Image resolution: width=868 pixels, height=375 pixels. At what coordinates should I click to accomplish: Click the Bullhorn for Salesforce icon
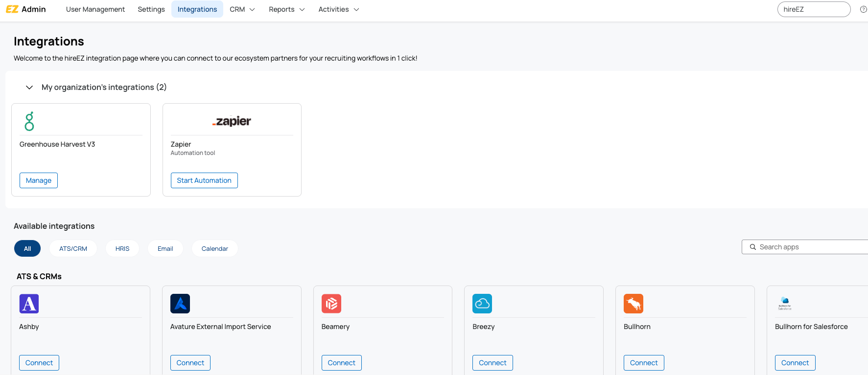785,304
